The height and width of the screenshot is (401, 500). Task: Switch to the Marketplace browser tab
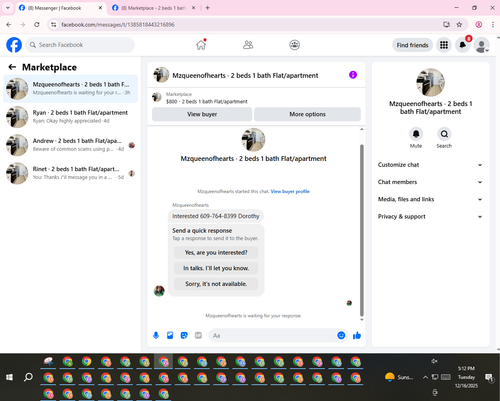point(153,8)
